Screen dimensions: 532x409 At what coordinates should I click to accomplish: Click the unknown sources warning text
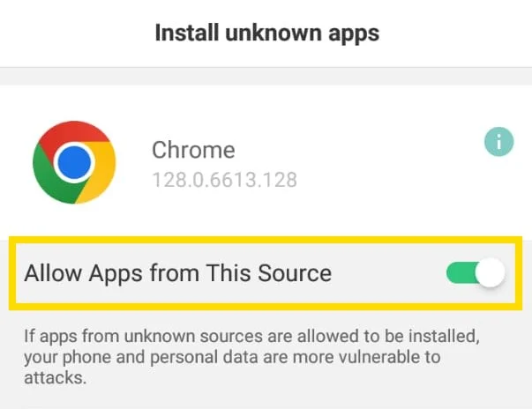(x=256, y=359)
